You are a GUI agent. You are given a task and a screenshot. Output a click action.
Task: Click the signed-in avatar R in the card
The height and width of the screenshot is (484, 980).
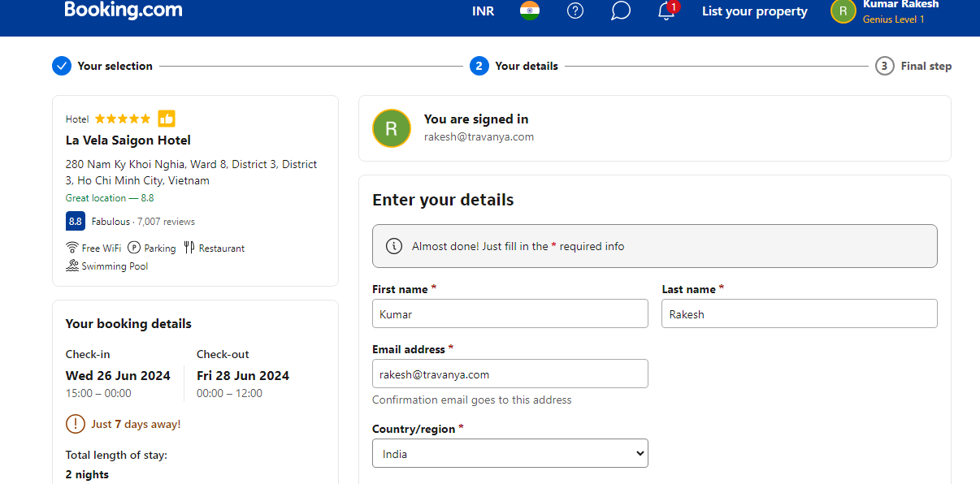coord(392,128)
